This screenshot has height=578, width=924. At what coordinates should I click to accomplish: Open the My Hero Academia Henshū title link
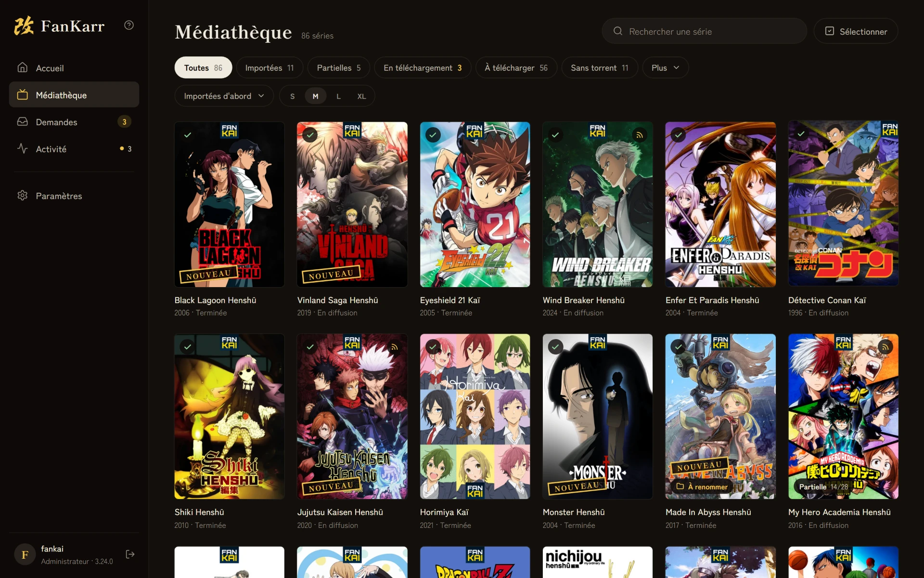839,512
